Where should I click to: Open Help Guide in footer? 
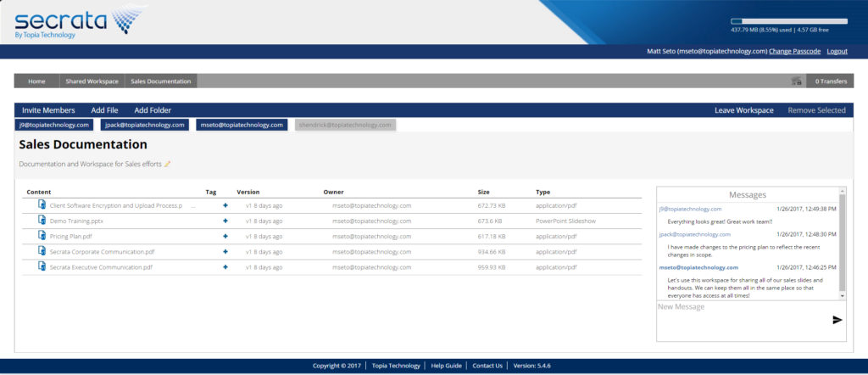click(446, 366)
